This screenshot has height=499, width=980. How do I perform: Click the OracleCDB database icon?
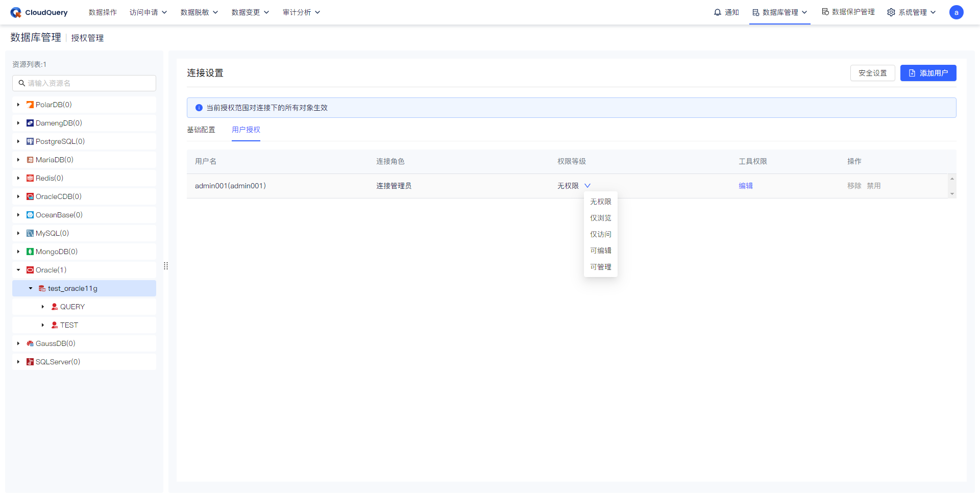(30, 196)
